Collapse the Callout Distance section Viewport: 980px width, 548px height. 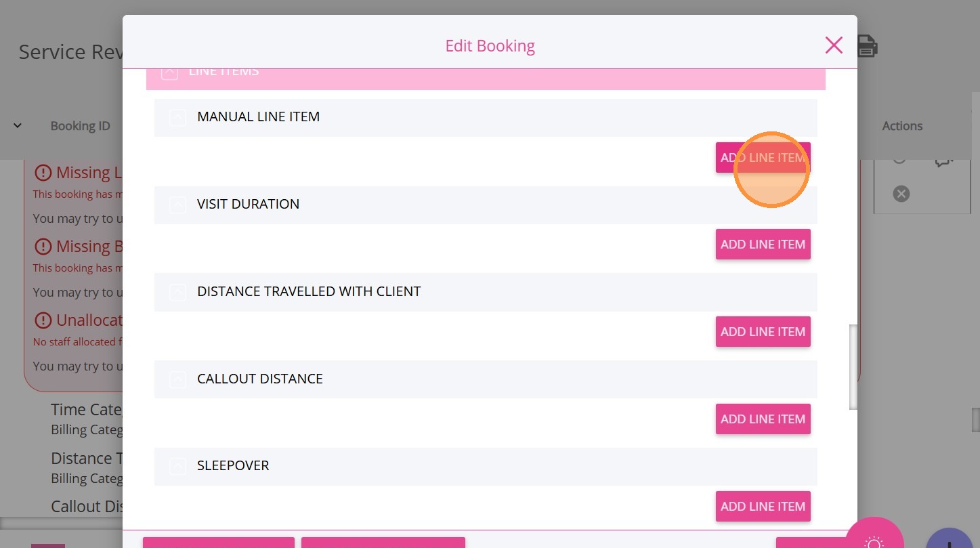pyautogui.click(x=177, y=379)
